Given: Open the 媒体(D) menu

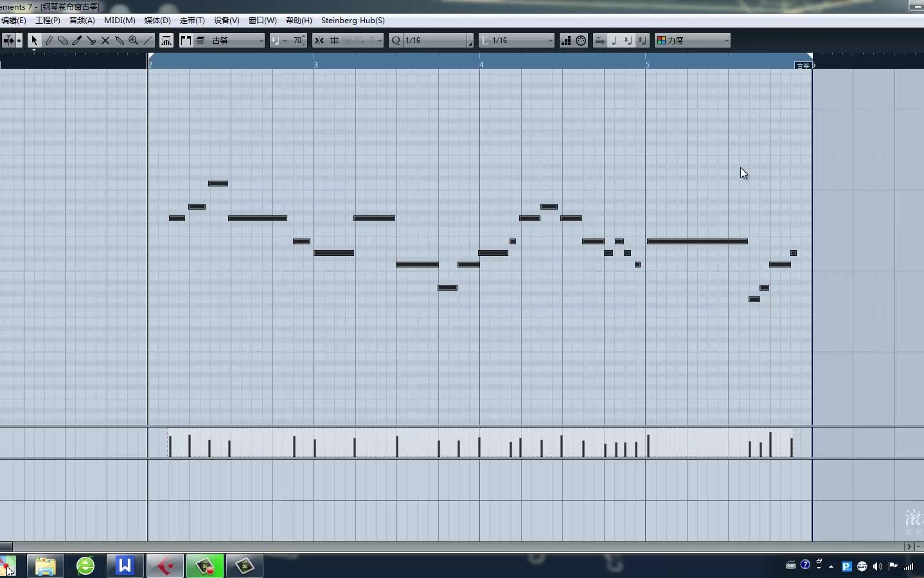Looking at the screenshot, I should coord(157,21).
